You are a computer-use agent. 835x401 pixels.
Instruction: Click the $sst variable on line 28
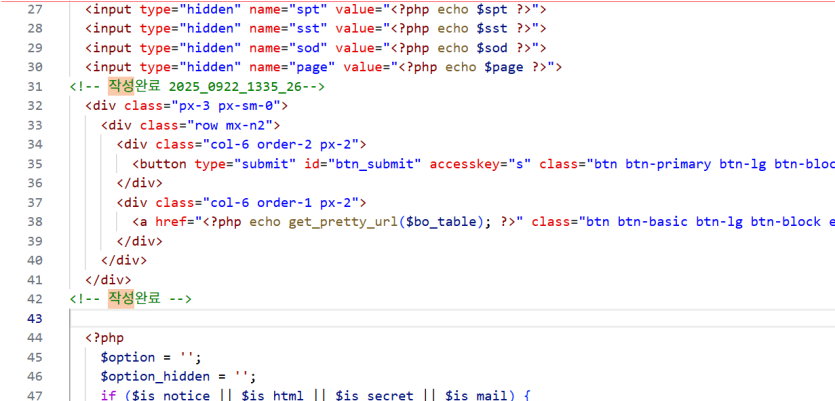click(492, 29)
